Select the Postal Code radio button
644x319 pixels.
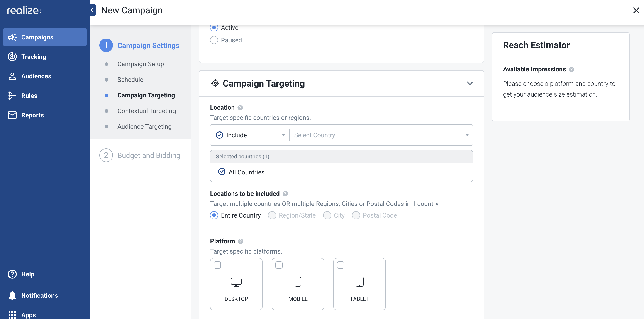(x=356, y=215)
